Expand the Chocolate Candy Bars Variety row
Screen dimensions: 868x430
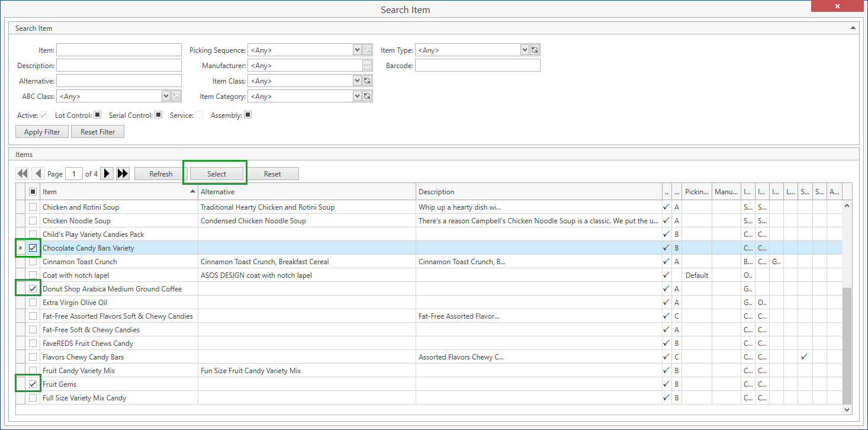tap(21, 248)
